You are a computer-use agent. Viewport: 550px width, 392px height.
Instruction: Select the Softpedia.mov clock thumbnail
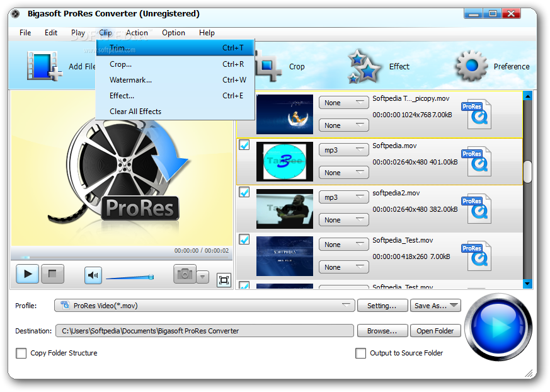285,161
